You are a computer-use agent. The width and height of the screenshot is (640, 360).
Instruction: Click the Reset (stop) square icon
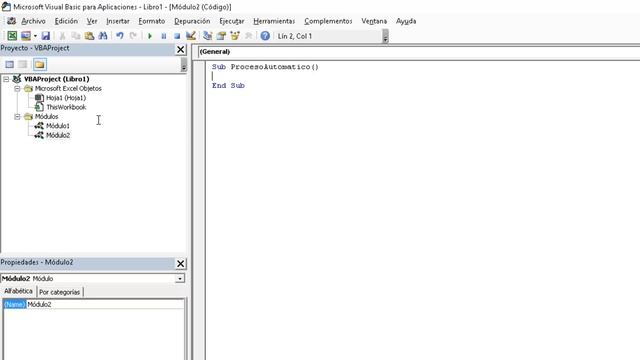[x=177, y=36]
